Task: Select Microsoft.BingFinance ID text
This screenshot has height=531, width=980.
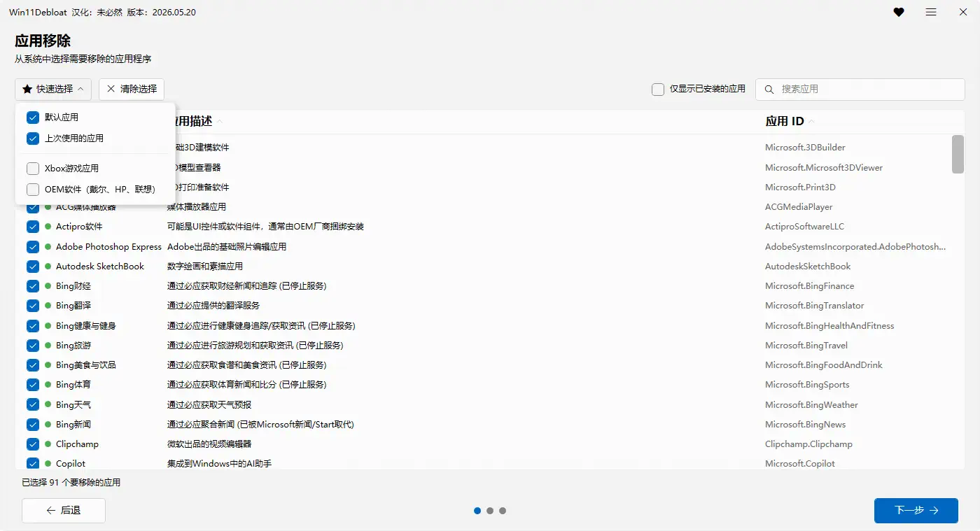Action: pyautogui.click(x=810, y=286)
